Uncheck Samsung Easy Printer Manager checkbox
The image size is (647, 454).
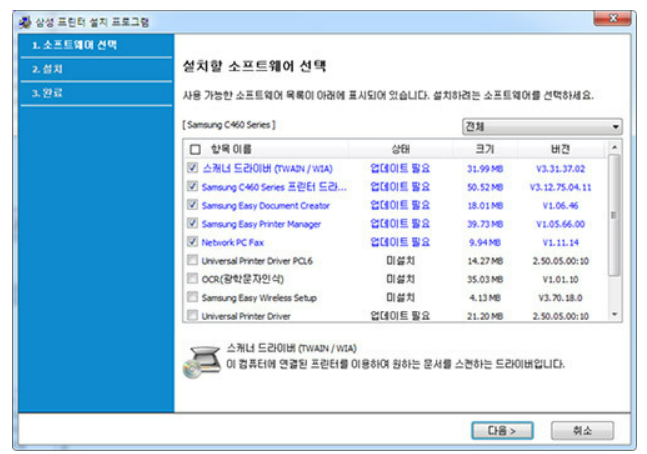[x=192, y=223]
